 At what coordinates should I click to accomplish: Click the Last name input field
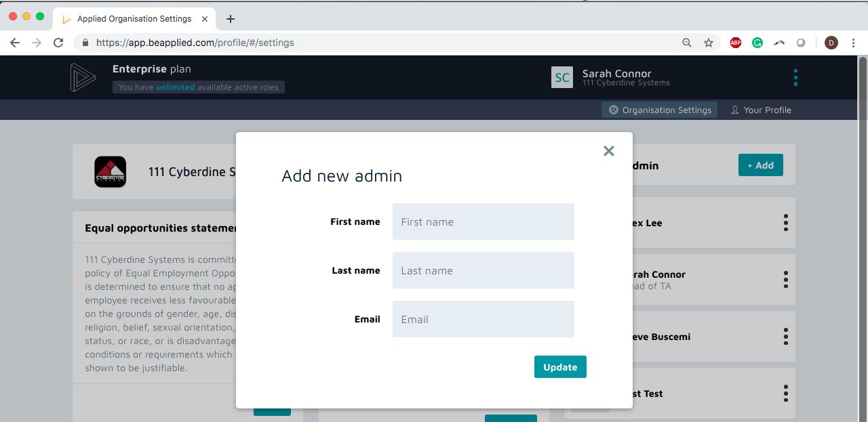(x=483, y=270)
